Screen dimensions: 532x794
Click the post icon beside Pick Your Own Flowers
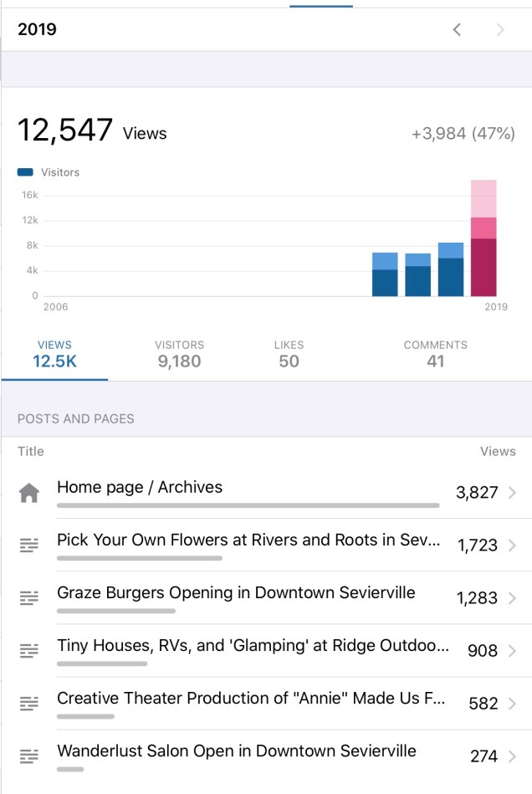(x=29, y=546)
